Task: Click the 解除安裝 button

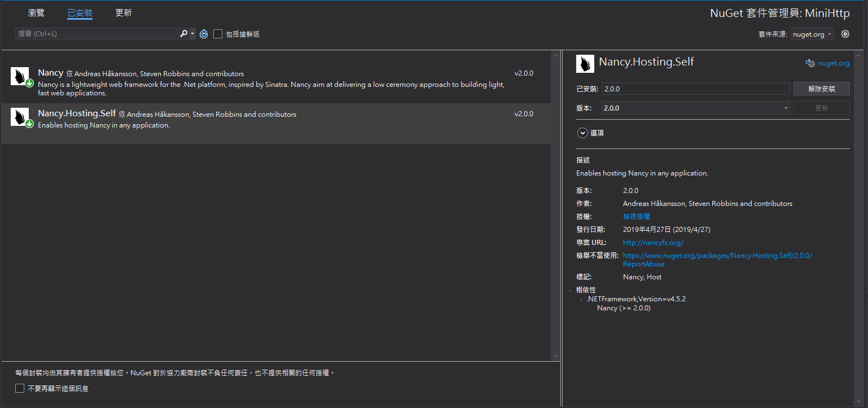Action: pyautogui.click(x=821, y=88)
